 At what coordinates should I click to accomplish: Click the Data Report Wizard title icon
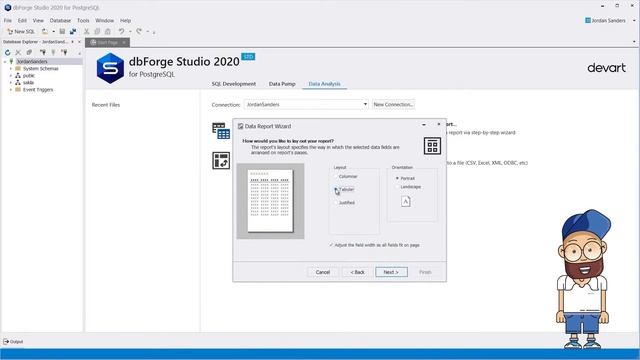240,126
